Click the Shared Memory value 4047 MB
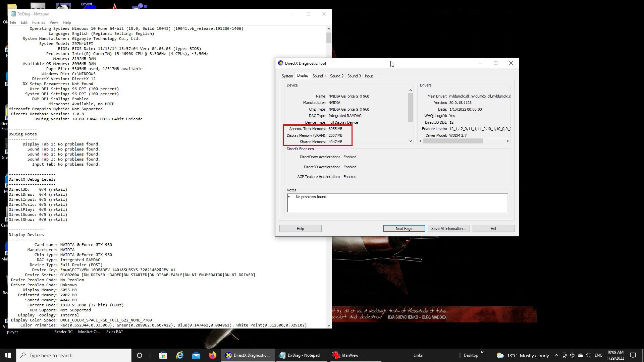644x362 pixels. 335,142
